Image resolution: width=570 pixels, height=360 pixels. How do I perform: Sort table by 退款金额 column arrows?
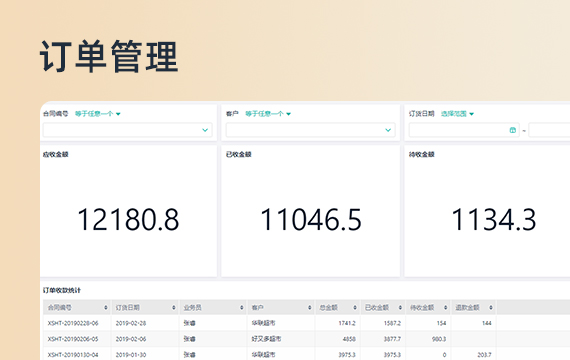[x=491, y=308]
